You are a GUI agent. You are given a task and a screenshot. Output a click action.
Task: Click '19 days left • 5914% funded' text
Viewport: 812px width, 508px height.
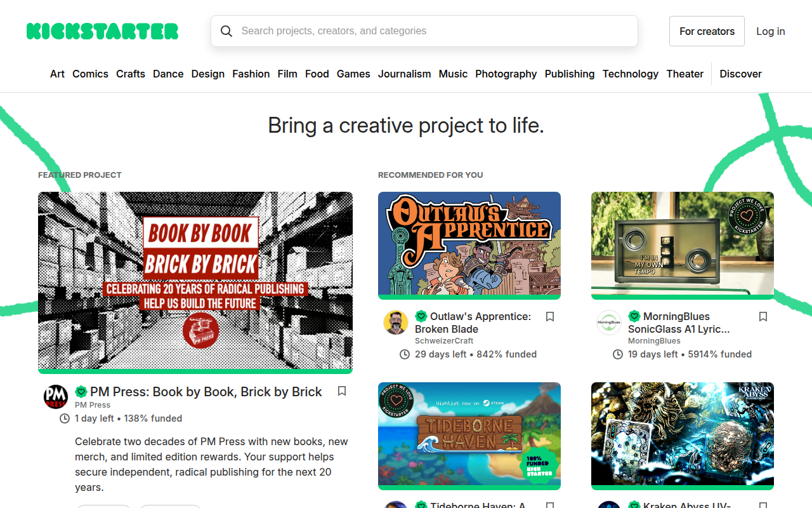(x=690, y=354)
